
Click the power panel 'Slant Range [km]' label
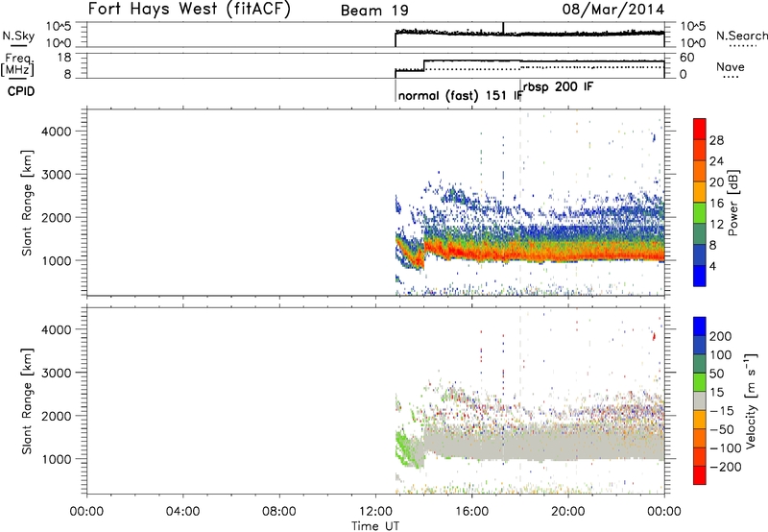[x=28, y=203]
